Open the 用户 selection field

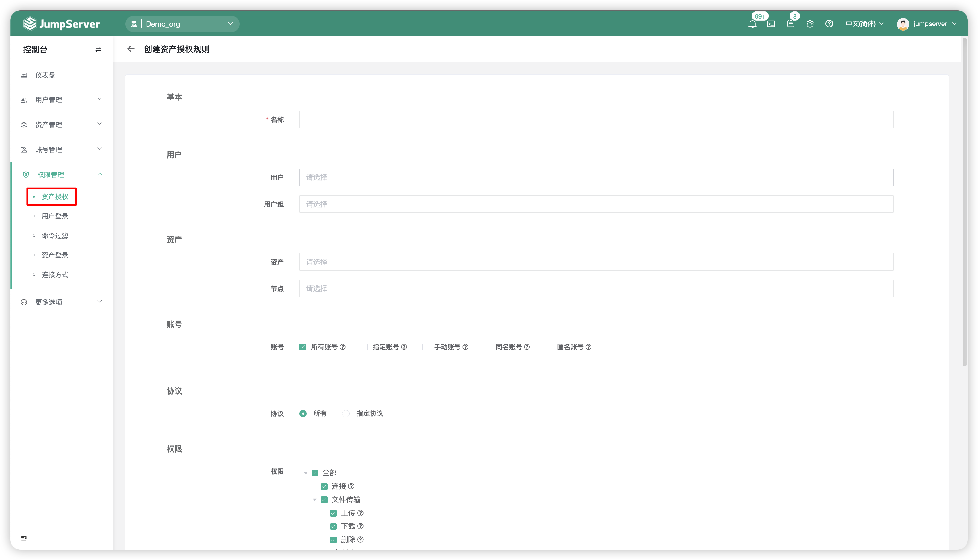pos(596,177)
